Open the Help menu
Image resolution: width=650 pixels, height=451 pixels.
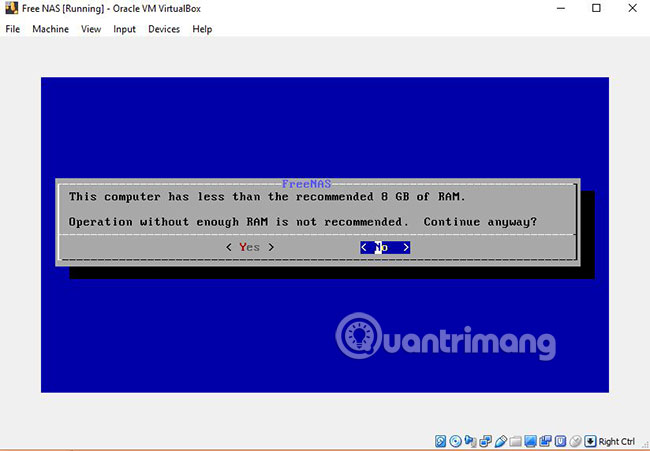click(202, 29)
